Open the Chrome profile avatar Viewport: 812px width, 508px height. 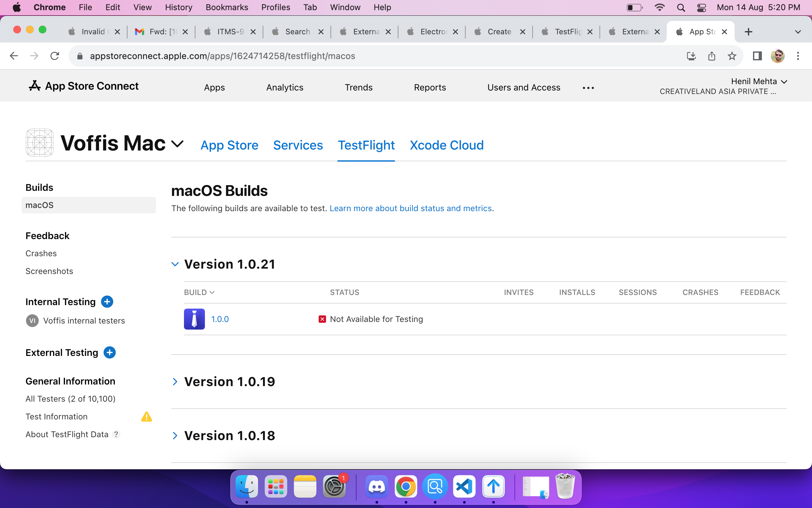pyautogui.click(x=777, y=56)
